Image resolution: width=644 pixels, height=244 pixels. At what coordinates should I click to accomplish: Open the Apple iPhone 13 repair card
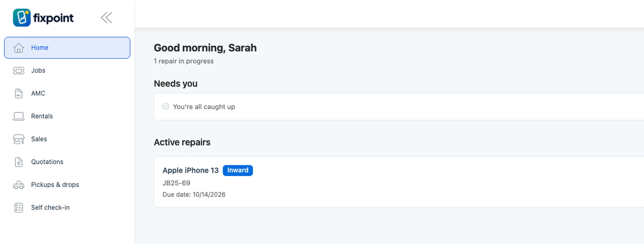click(399, 182)
